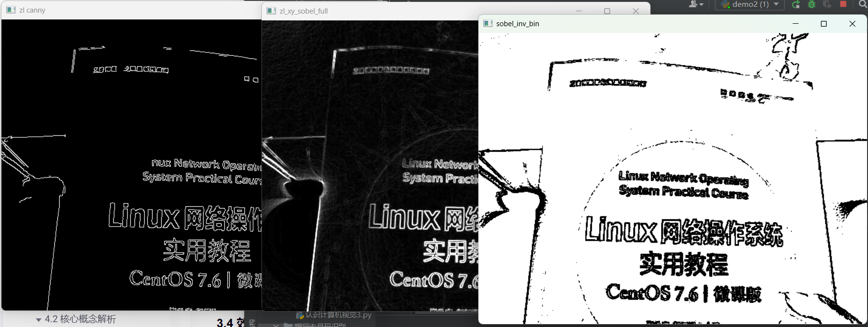Click the zl canny edge image

[x=131, y=164]
